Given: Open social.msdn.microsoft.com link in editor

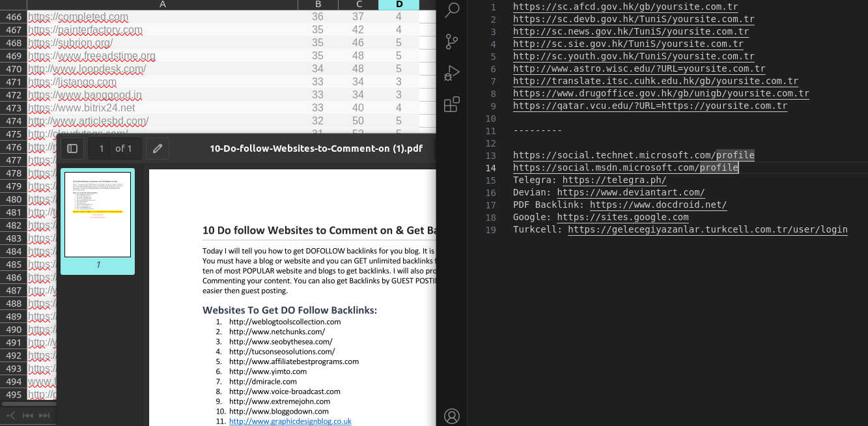Looking at the screenshot, I should click(625, 168).
